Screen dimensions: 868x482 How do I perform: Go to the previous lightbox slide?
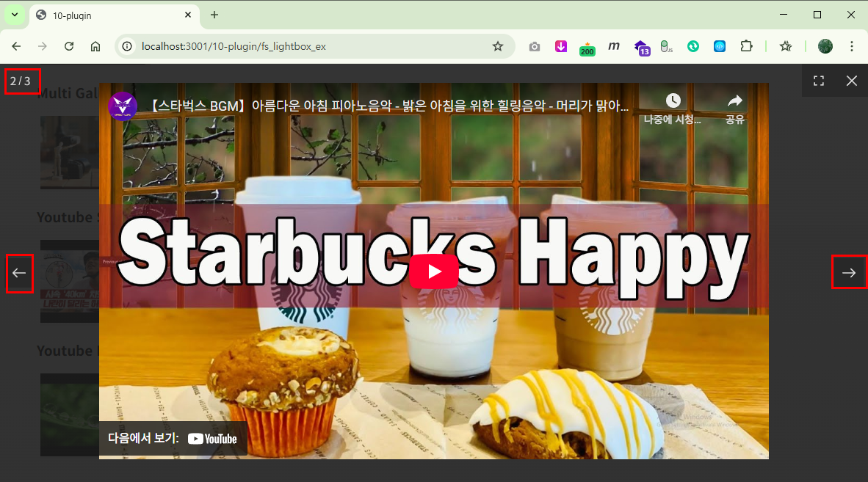(19, 273)
